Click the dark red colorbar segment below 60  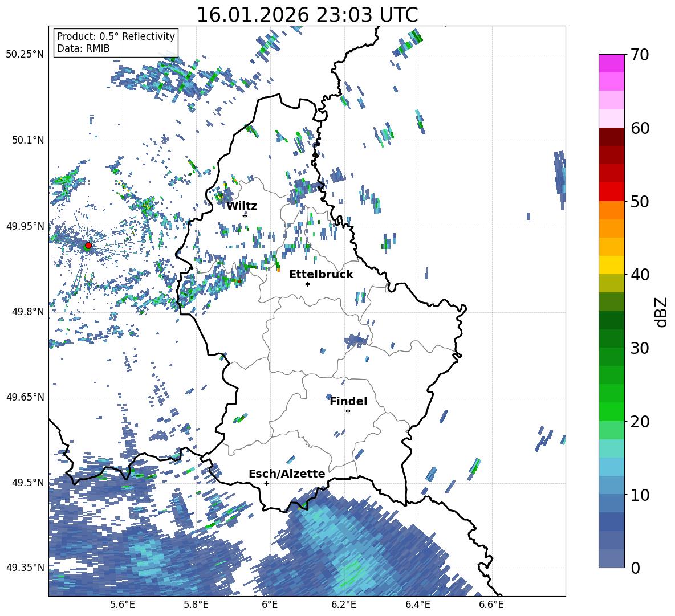[x=611, y=137]
